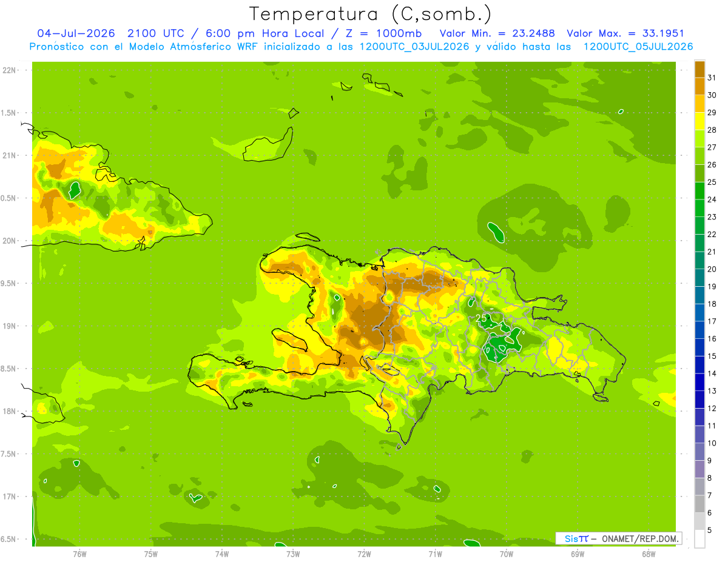
Task: Click the 'Valor Min. = 23.2488' readout
Action: 497,33
